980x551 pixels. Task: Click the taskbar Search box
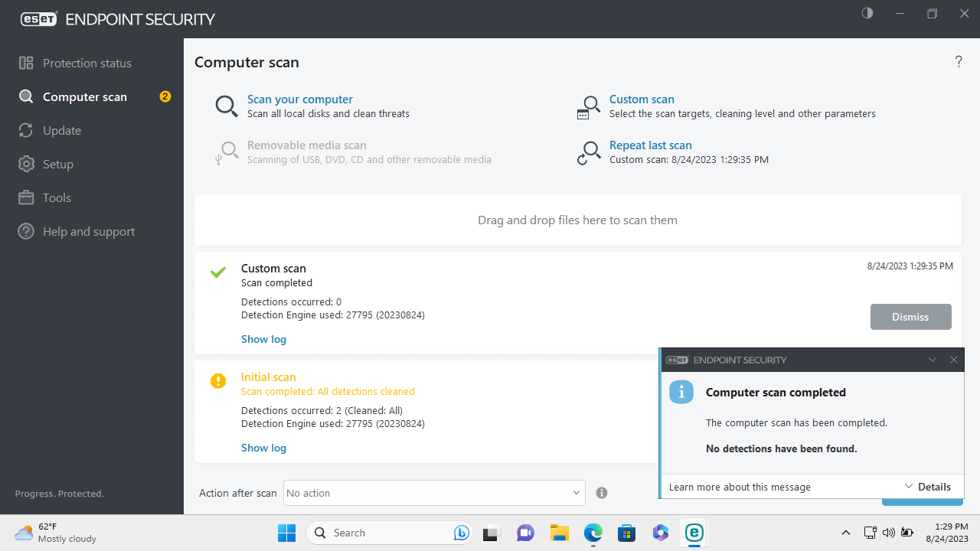pyautogui.click(x=389, y=533)
